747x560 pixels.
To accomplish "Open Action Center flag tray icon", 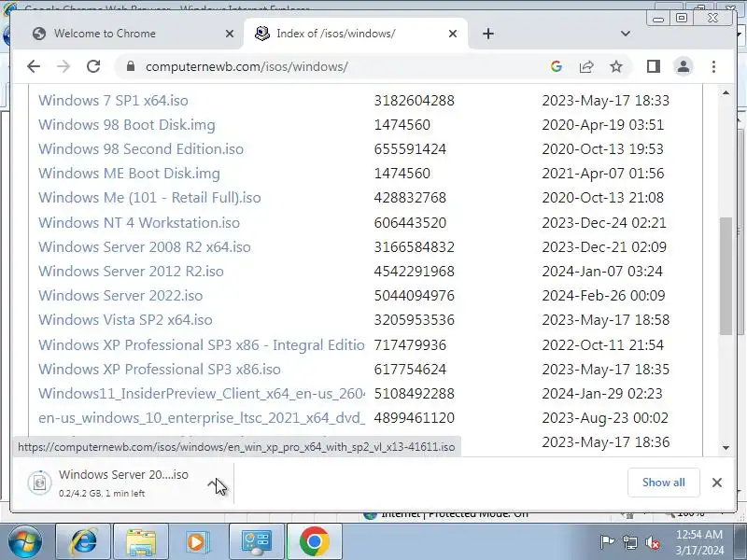I will pos(607,542).
